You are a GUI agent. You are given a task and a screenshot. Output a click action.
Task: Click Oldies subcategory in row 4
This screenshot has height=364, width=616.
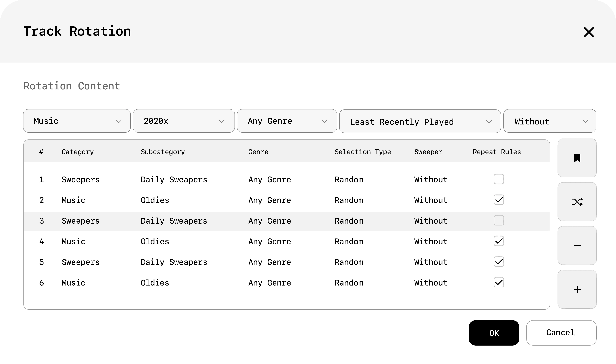155,241
